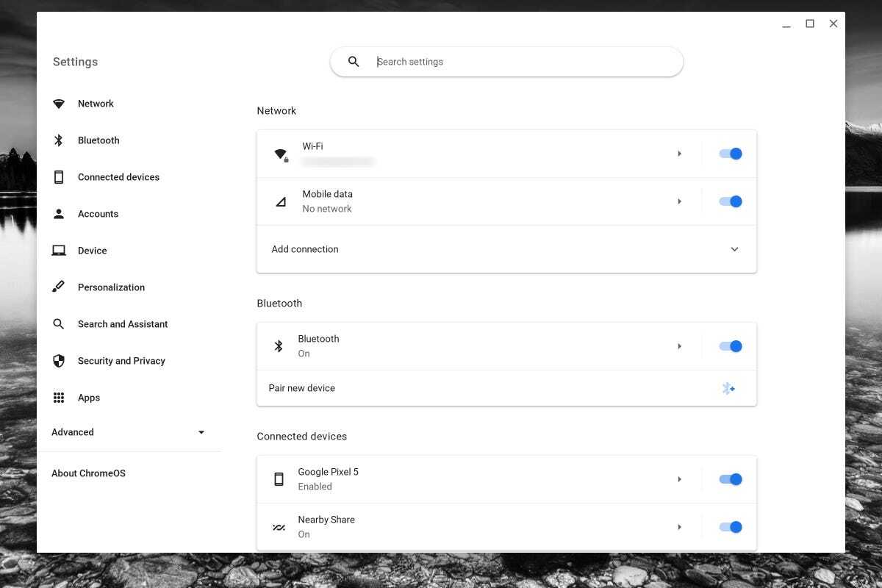This screenshot has width=882, height=588.
Task: Disable the Mobile data toggle
Action: coord(731,201)
